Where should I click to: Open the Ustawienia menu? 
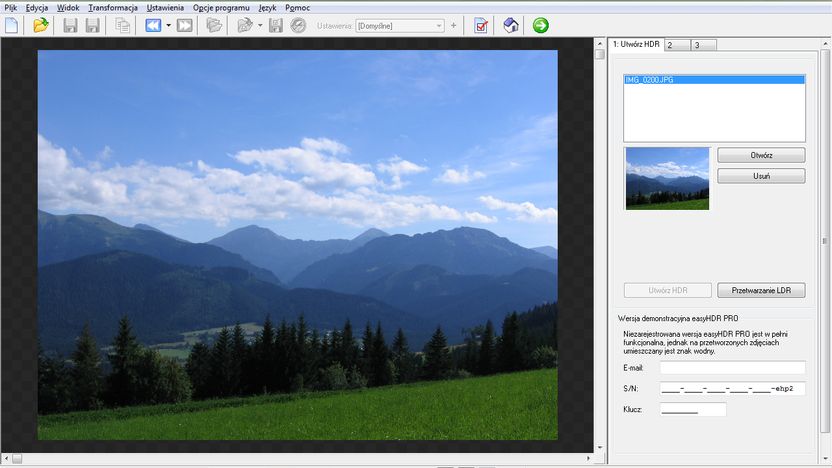click(165, 8)
